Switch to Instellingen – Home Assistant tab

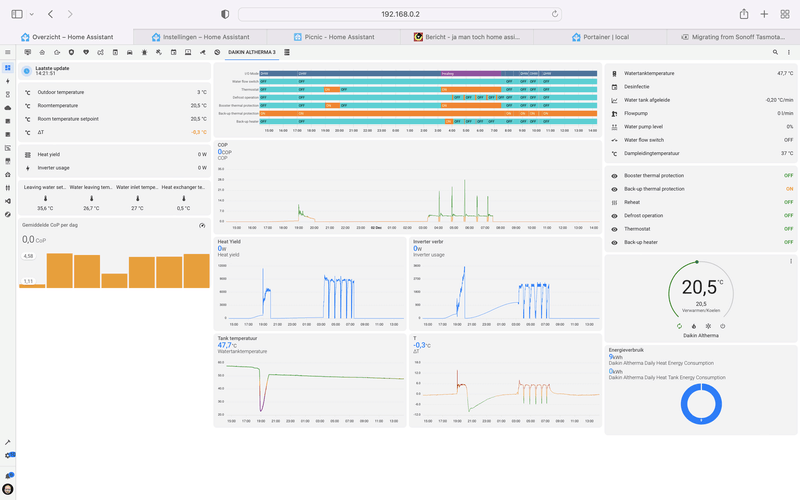pos(205,36)
